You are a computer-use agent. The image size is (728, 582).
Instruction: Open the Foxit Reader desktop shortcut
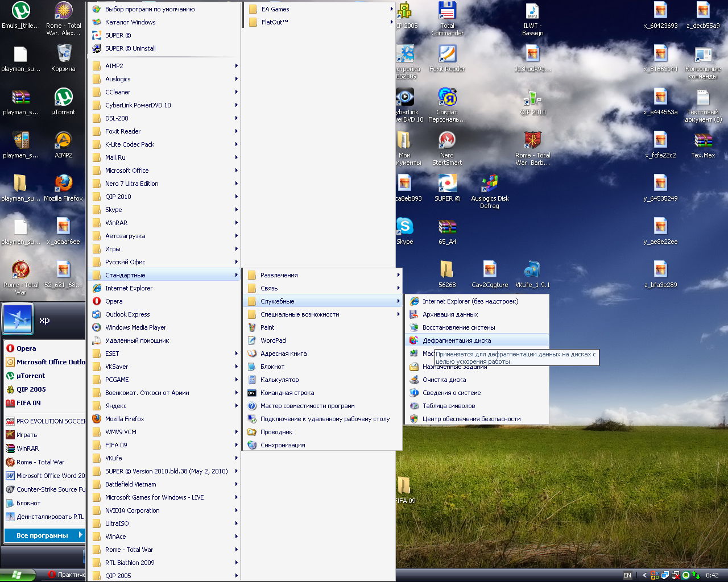point(447,58)
